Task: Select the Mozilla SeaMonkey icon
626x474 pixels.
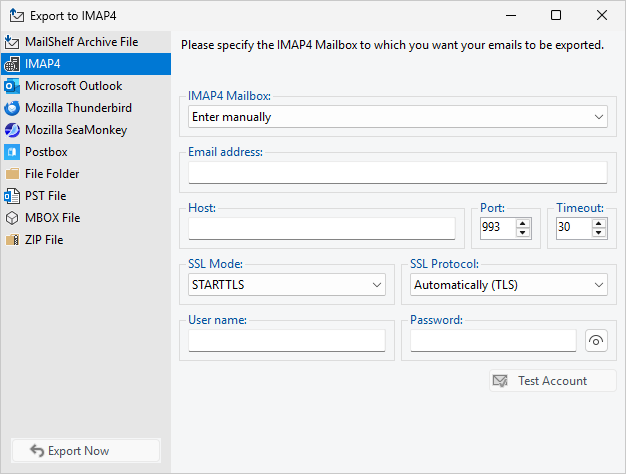Action: click(x=12, y=130)
